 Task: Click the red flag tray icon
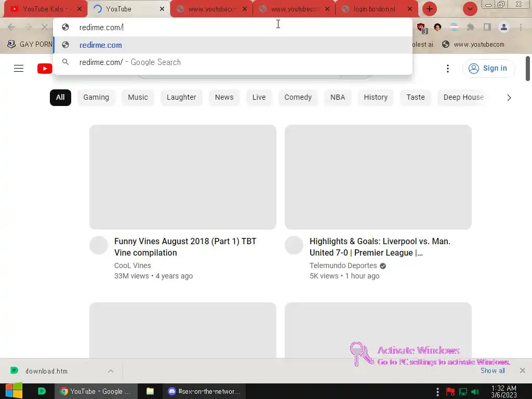click(x=450, y=392)
